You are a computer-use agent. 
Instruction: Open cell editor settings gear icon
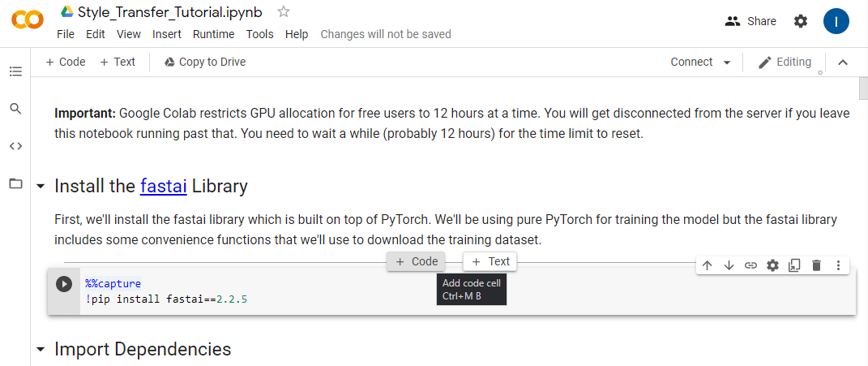pos(772,265)
